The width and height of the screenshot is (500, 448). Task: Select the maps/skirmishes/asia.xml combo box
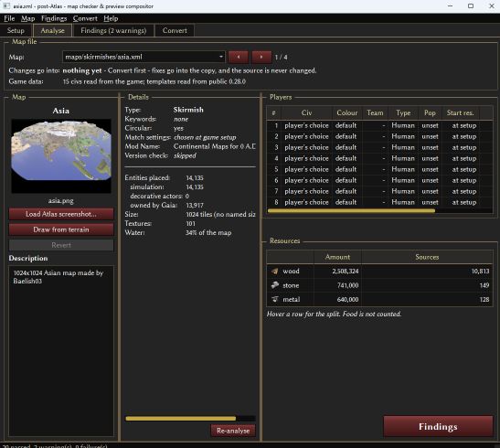(x=144, y=57)
